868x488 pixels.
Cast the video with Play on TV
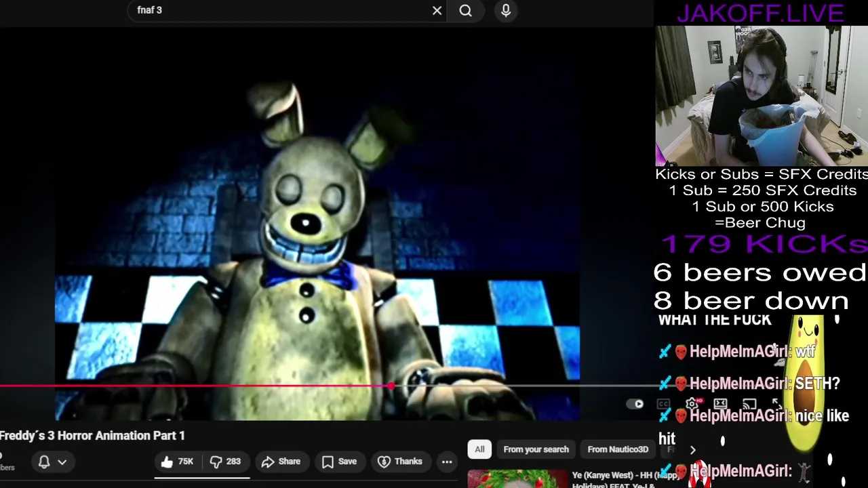[x=749, y=404]
